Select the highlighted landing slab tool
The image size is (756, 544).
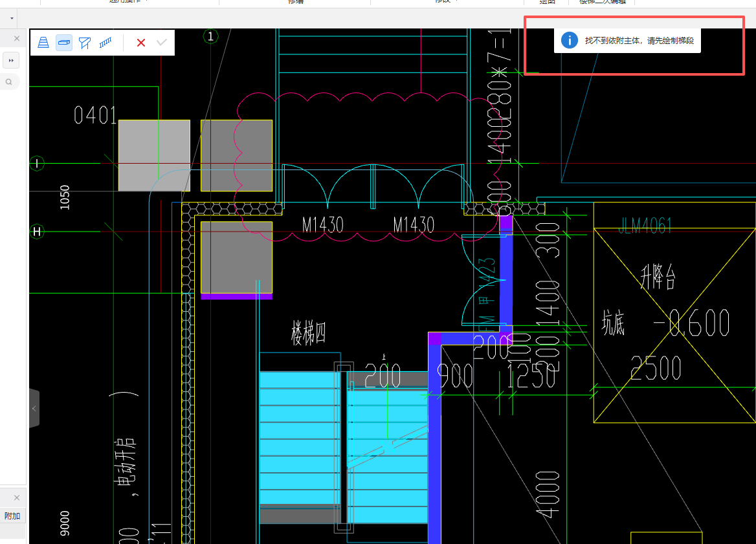point(64,43)
